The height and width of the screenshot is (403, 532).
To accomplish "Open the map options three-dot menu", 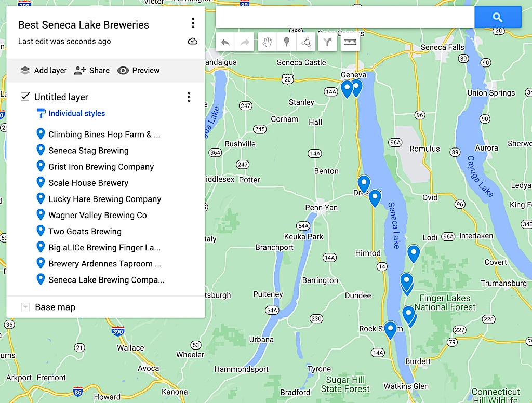I will pyautogui.click(x=193, y=23).
